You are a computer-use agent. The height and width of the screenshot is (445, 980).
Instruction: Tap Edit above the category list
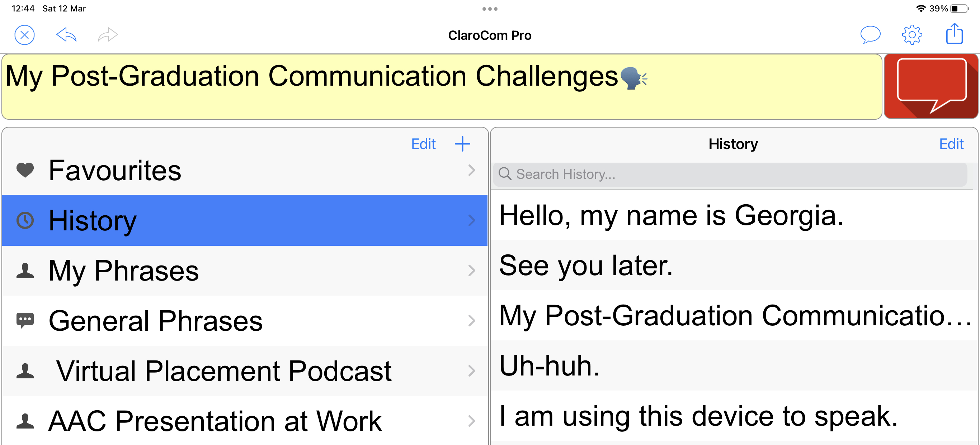coord(423,144)
